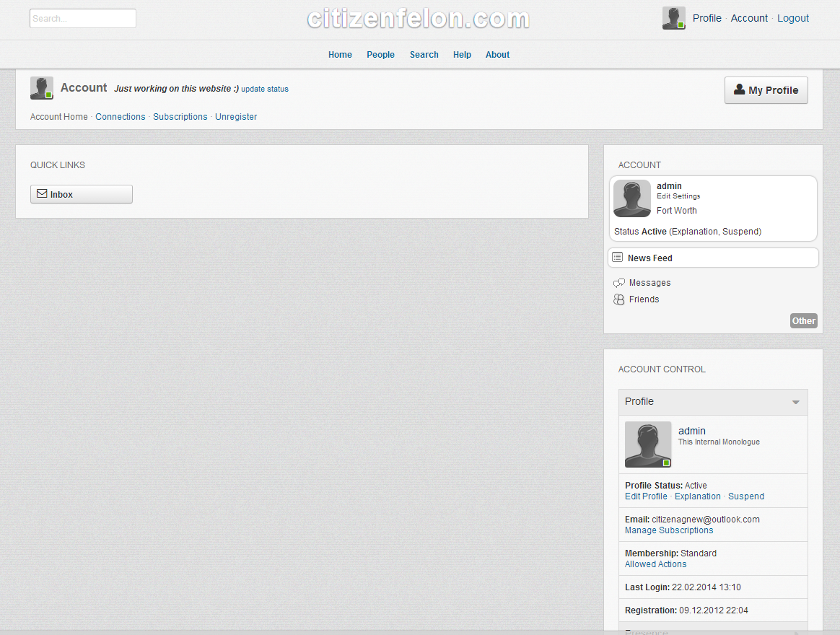Click the avatar beside the Account heading

[x=41, y=88]
